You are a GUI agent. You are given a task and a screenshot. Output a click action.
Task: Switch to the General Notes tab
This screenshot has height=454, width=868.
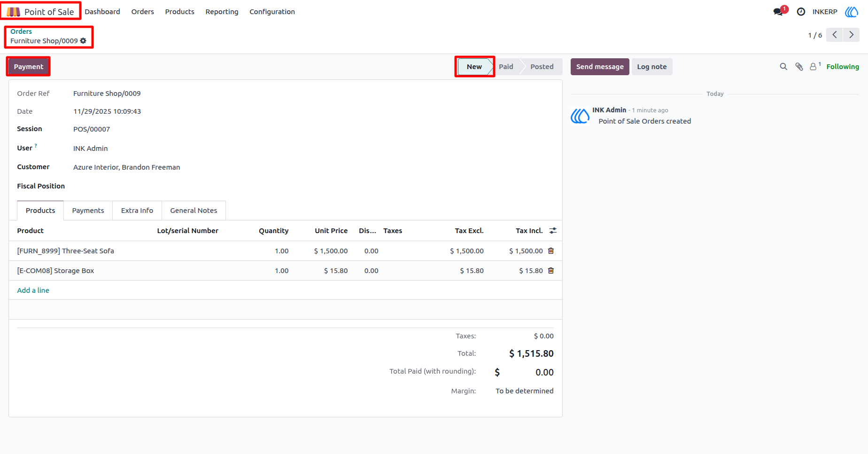[x=194, y=211]
